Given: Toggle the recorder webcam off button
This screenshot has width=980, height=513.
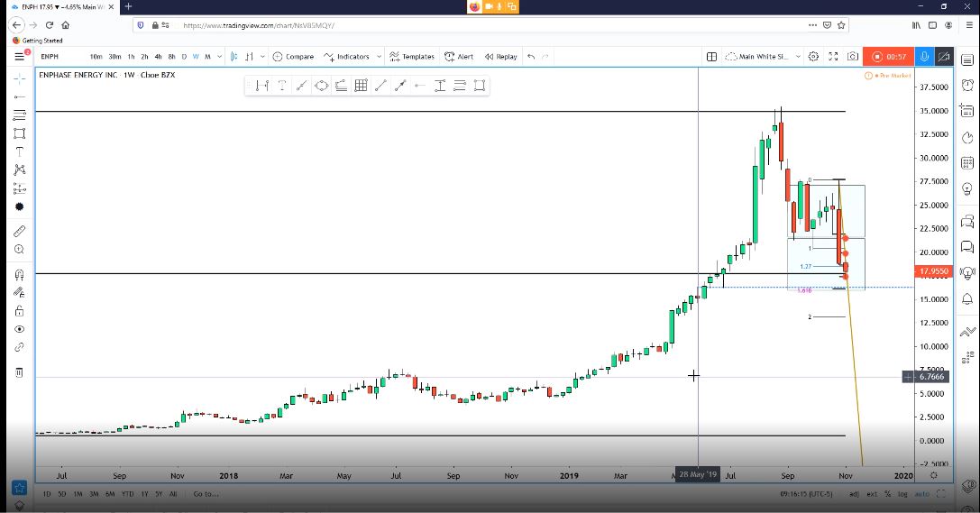Looking at the screenshot, I should pyautogui.click(x=944, y=56).
